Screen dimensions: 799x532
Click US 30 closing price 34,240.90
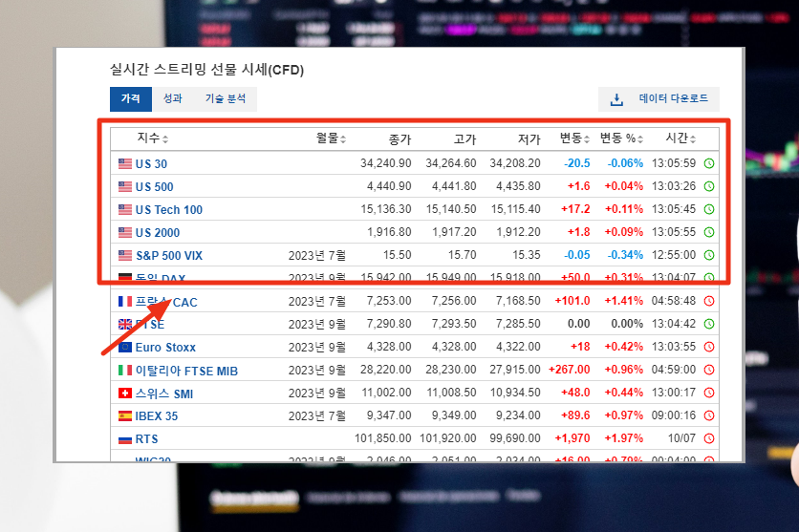386,163
